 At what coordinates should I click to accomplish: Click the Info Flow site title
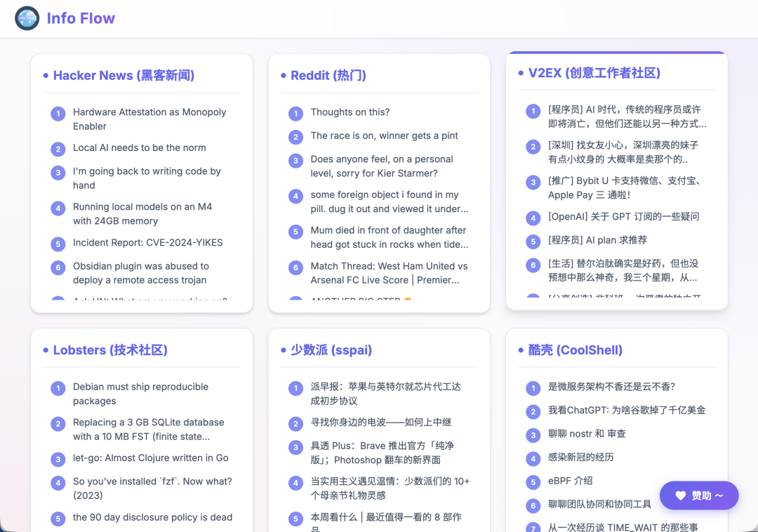[81, 18]
